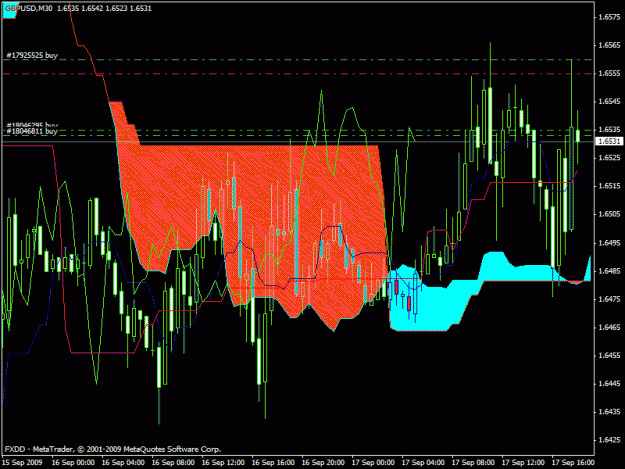
Task: Click the 1.6525 price axis label
Action: click(x=609, y=158)
